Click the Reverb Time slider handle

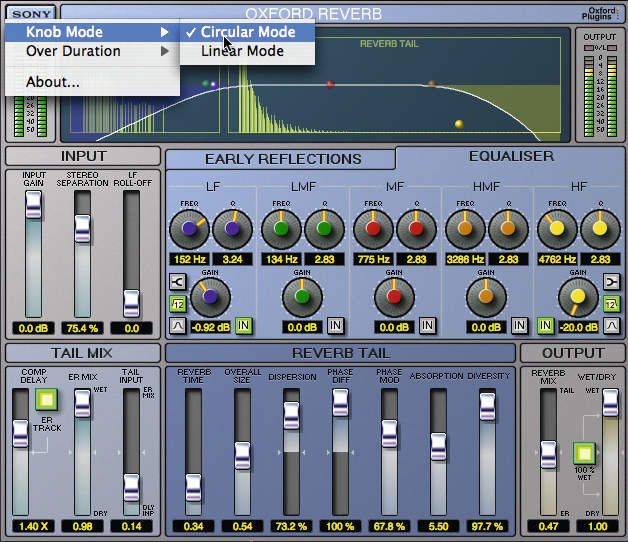pos(193,488)
